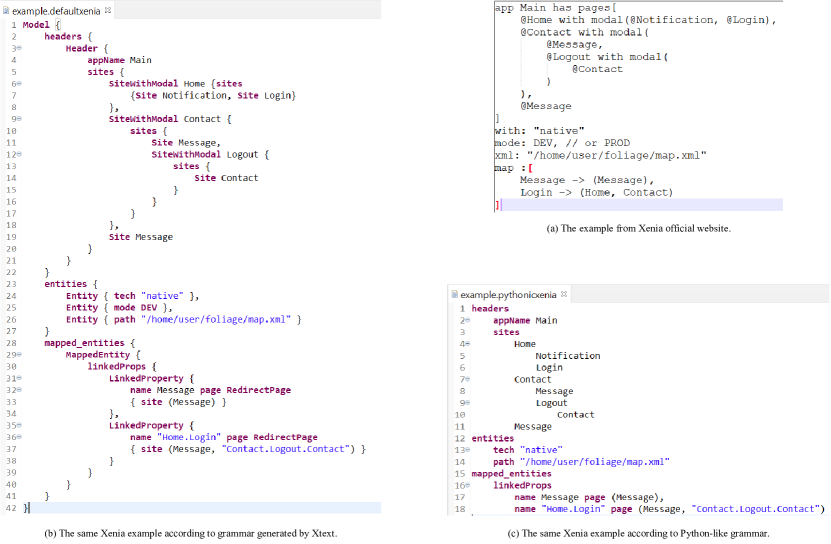Collapse linkedProps fold marker at pythonicxenia line 16
The width and height of the screenshot is (831, 544).
coord(467,485)
